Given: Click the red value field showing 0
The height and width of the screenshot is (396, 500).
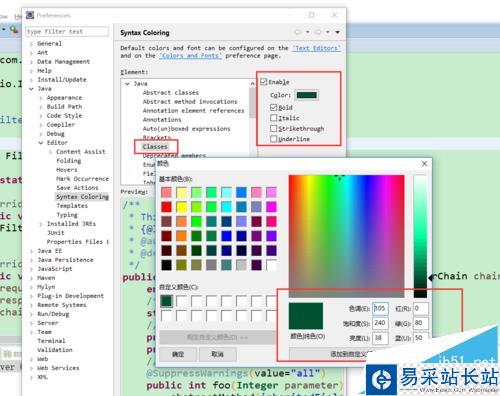Looking at the screenshot, I should (x=421, y=309).
